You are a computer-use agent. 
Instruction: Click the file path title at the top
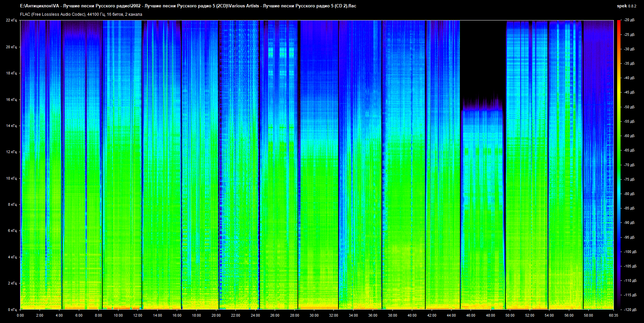(188, 6)
